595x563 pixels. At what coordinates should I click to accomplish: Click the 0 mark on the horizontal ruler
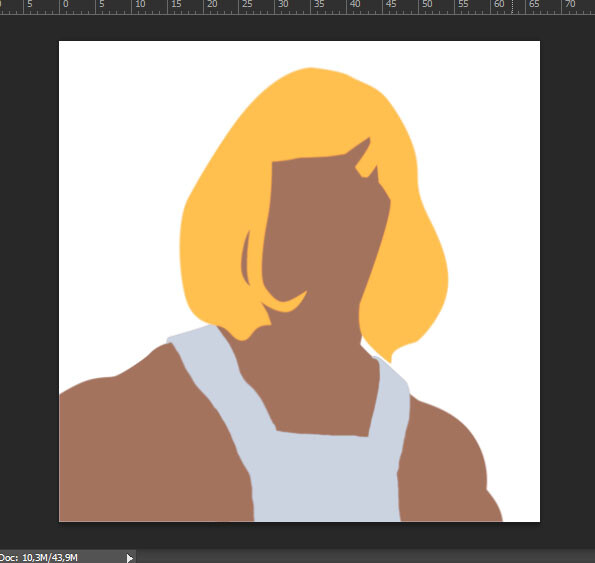point(66,4)
